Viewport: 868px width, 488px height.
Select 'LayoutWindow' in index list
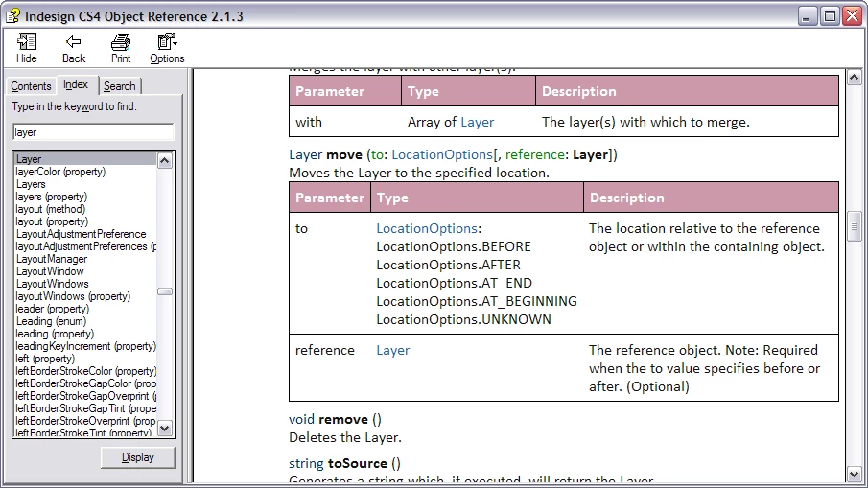[50, 271]
